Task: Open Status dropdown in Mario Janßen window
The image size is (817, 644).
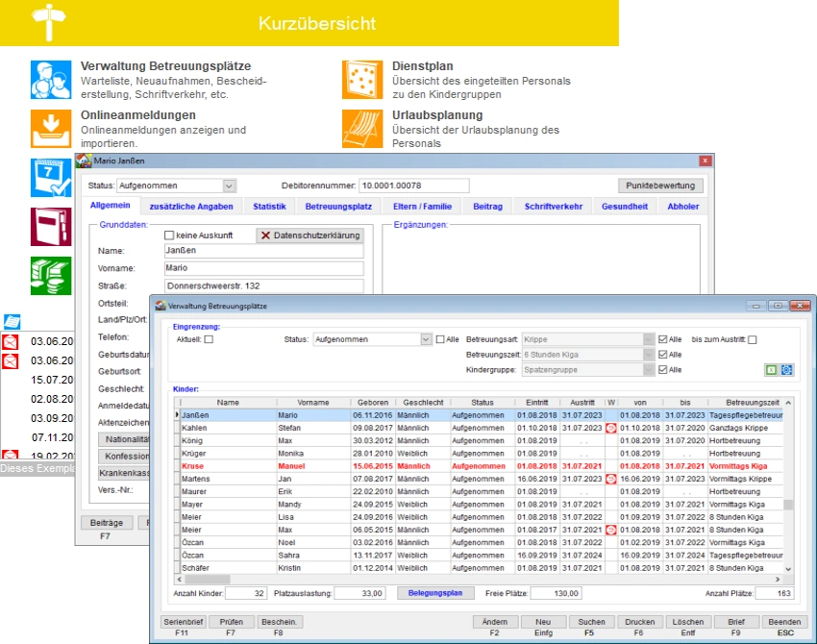Action: pyautogui.click(x=229, y=186)
